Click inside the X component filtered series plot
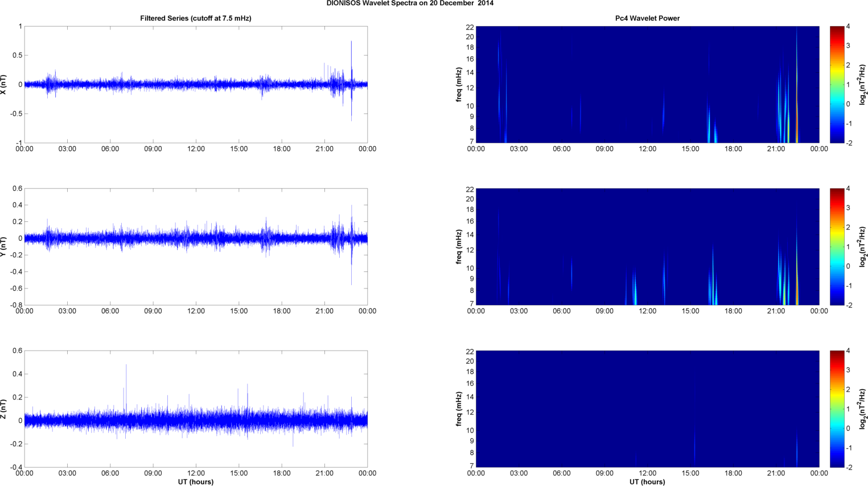Image resolution: width=868 pixels, height=486 pixels. tap(196, 84)
